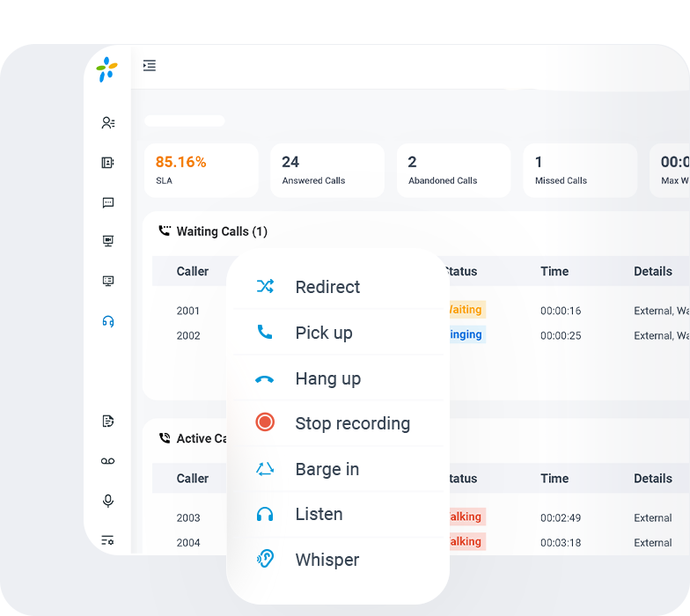Click Time column header in Active Calls

(x=554, y=479)
